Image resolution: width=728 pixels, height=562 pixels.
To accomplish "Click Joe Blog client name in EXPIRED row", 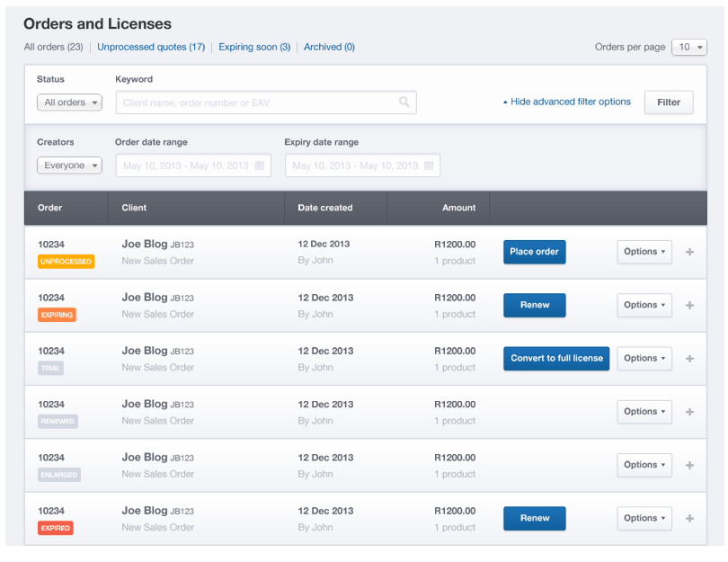I will point(145,511).
